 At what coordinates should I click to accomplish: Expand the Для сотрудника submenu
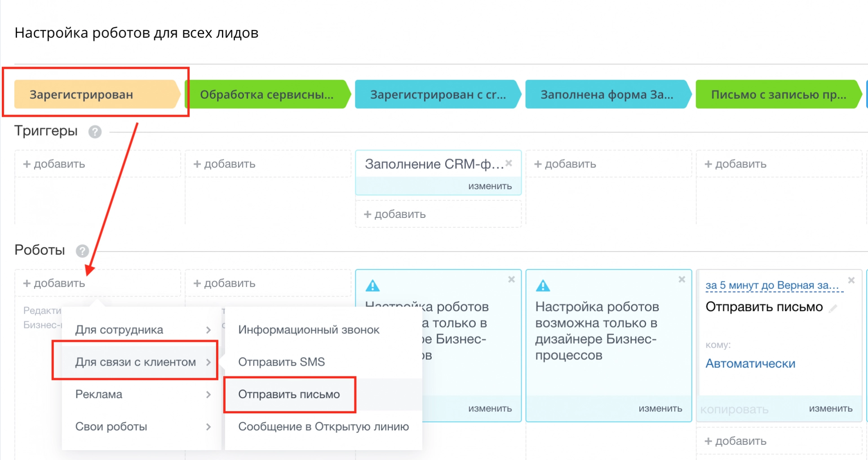click(x=142, y=330)
